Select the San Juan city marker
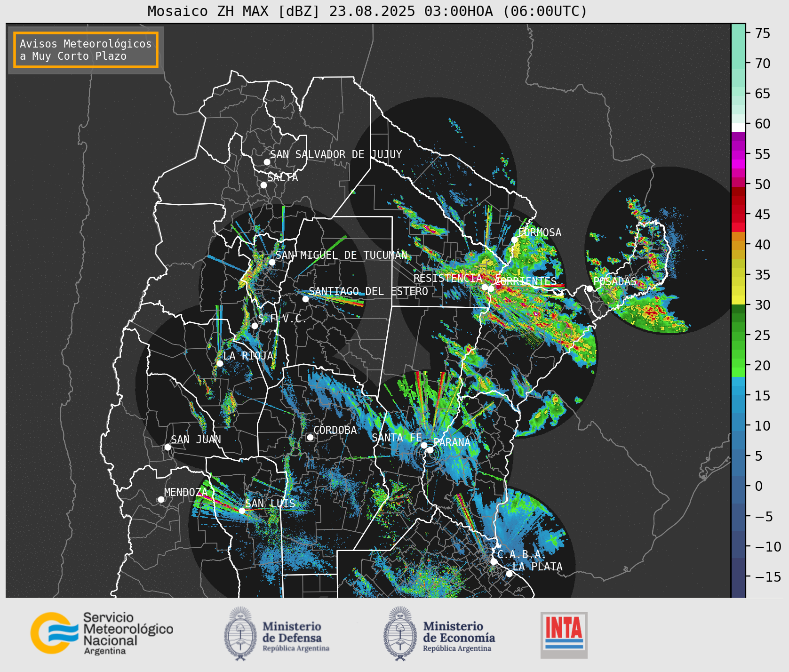789x672 pixels. point(167,447)
